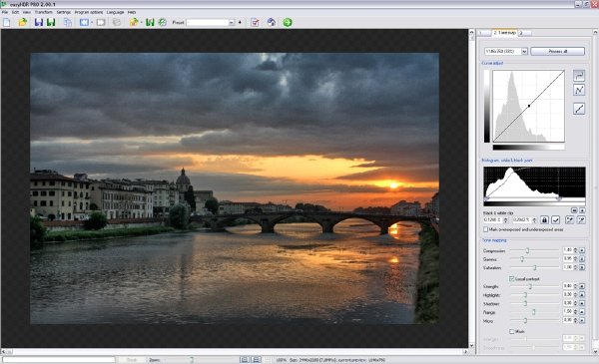Toggle the mark overexposed and underexposed areas checkbox
The image size is (599, 364).
[x=485, y=229]
